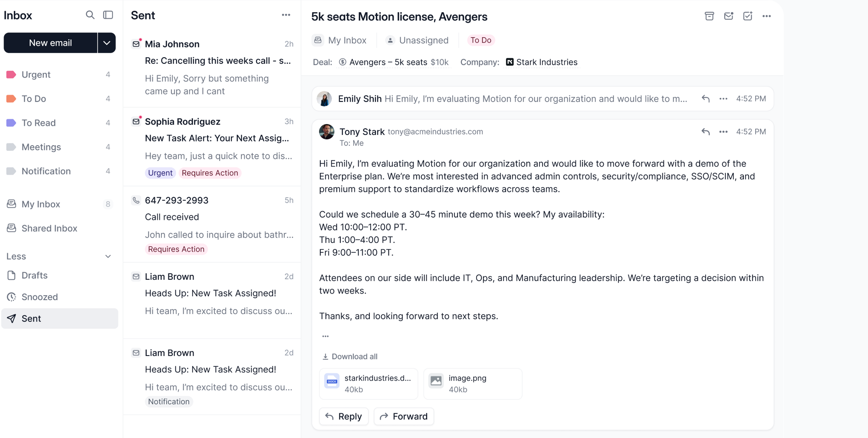This screenshot has width=868, height=438.
Task: Click the reply arrow on Tony Stark's message
Action: 706,131
